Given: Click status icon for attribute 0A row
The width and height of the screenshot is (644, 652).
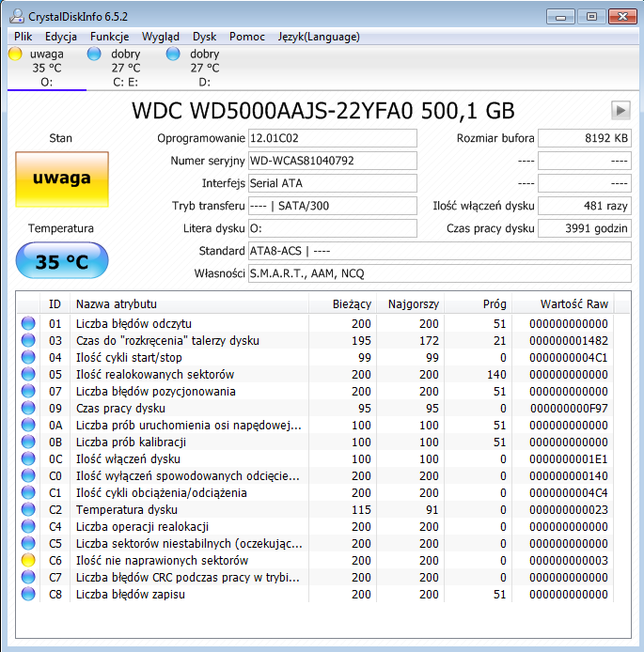Looking at the screenshot, I should [28, 425].
